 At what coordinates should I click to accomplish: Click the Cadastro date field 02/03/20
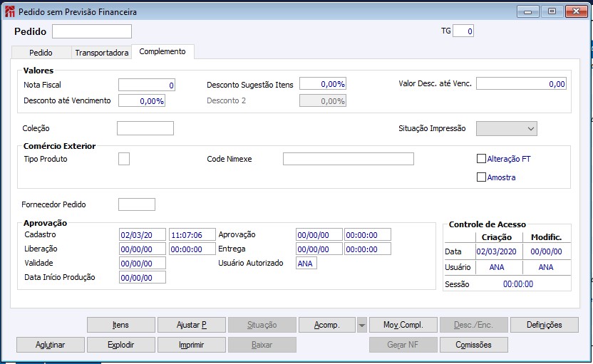[143, 235]
